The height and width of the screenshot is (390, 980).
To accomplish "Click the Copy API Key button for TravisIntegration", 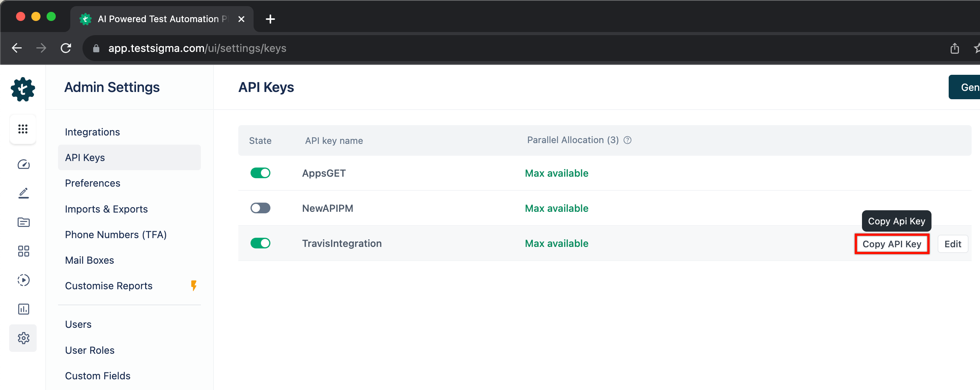I will [x=892, y=244].
